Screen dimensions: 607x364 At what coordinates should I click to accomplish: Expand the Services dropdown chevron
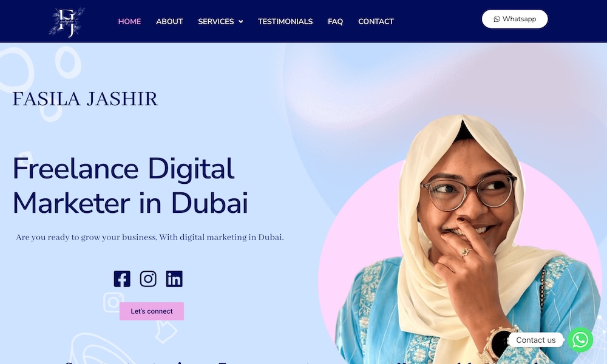[241, 22]
